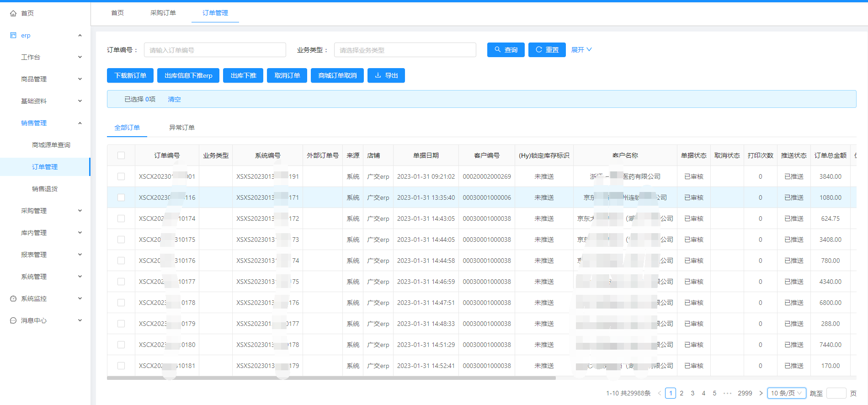
Task: Switch to the 订单管理 top tab
Action: coord(215,13)
